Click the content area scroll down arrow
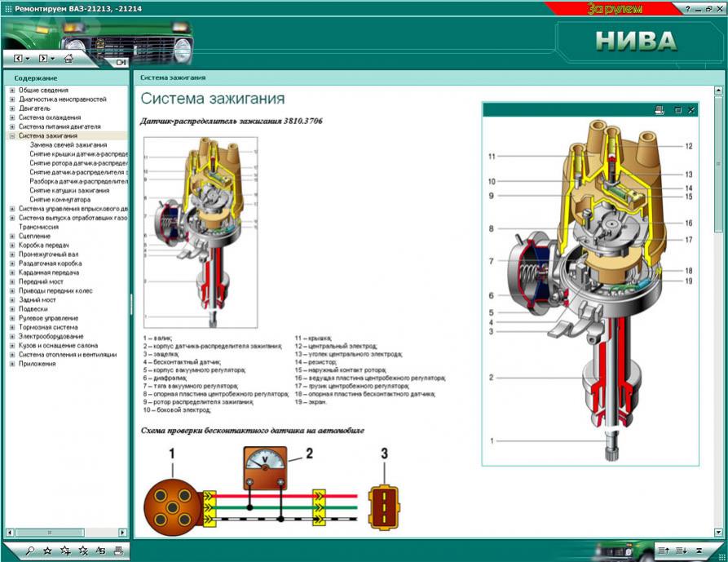Image resolution: width=728 pixels, height=562 pixels. [x=718, y=533]
